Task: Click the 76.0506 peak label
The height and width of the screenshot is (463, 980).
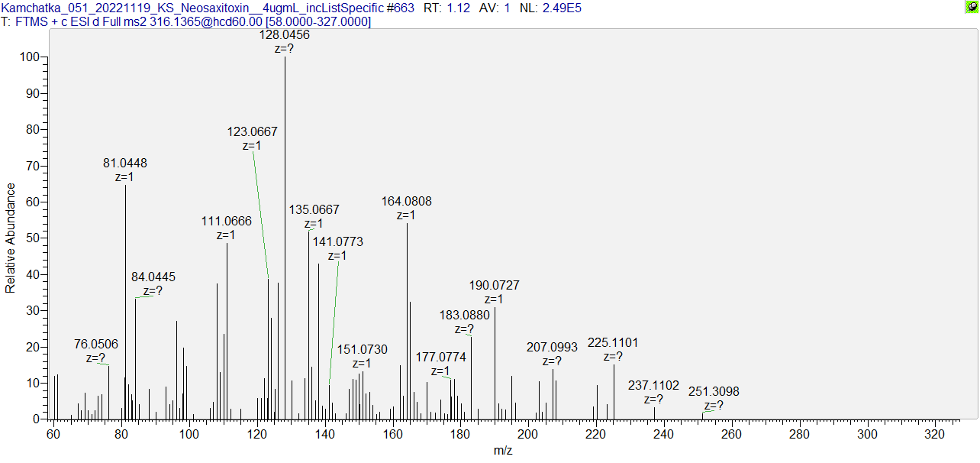Action: point(96,343)
